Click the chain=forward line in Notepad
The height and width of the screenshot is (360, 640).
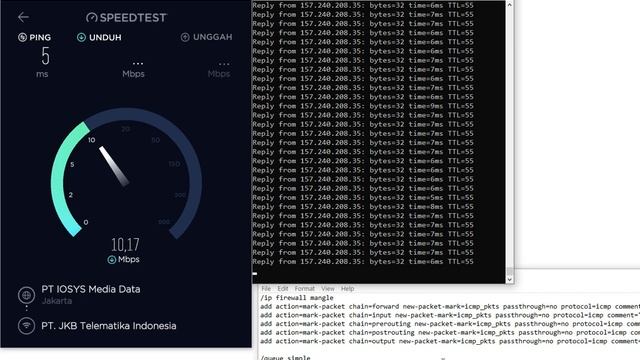pos(450,307)
